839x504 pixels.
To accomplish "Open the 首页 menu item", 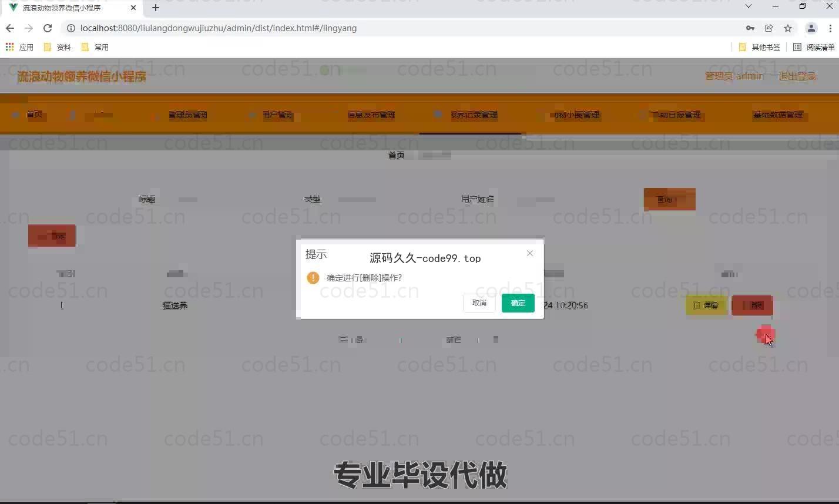I will 34,115.
